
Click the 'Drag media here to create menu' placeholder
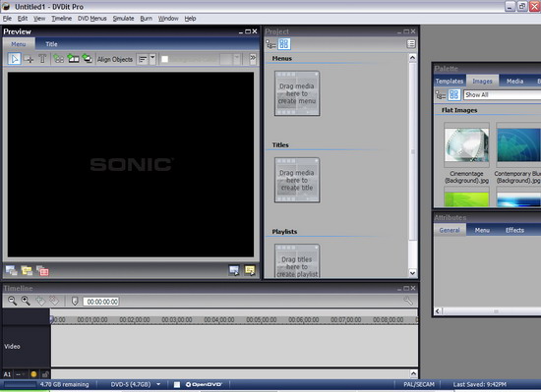pos(297,93)
